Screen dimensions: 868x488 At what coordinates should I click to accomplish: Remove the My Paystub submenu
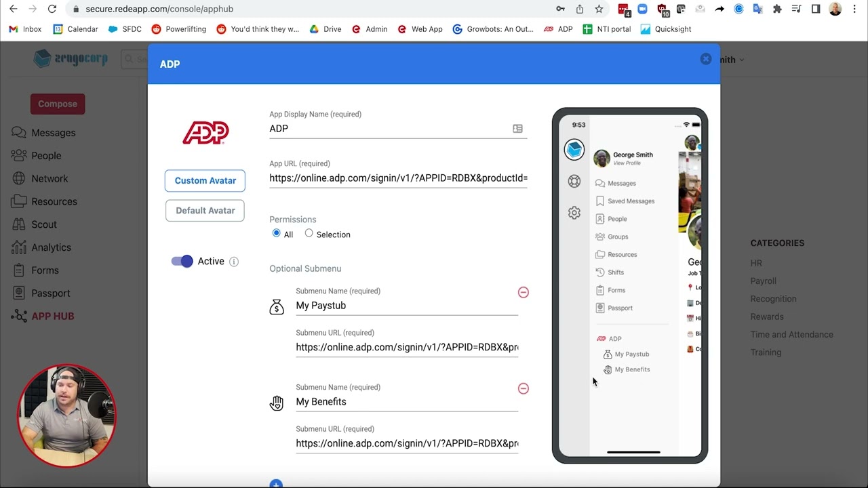click(x=524, y=292)
